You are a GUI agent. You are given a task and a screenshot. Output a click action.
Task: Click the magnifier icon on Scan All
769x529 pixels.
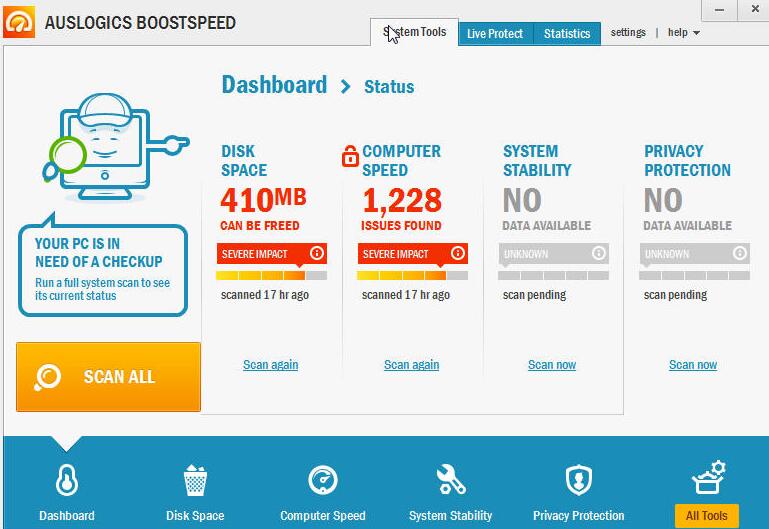click(47, 377)
